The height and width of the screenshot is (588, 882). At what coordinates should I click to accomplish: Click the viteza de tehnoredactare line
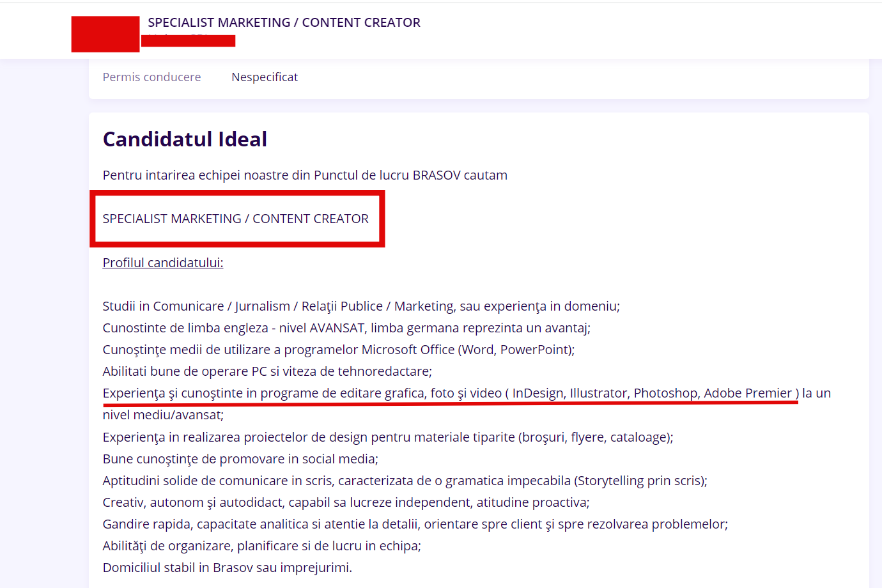267,371
